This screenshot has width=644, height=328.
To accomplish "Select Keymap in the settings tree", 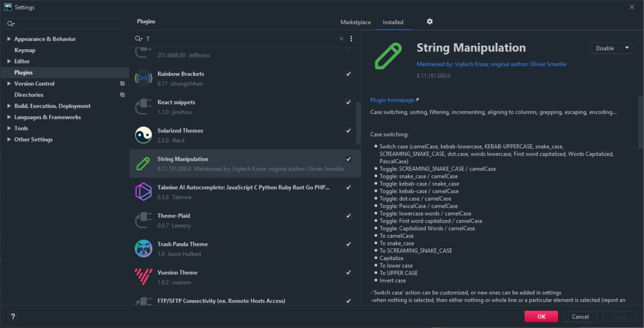I will pos(25,50).
